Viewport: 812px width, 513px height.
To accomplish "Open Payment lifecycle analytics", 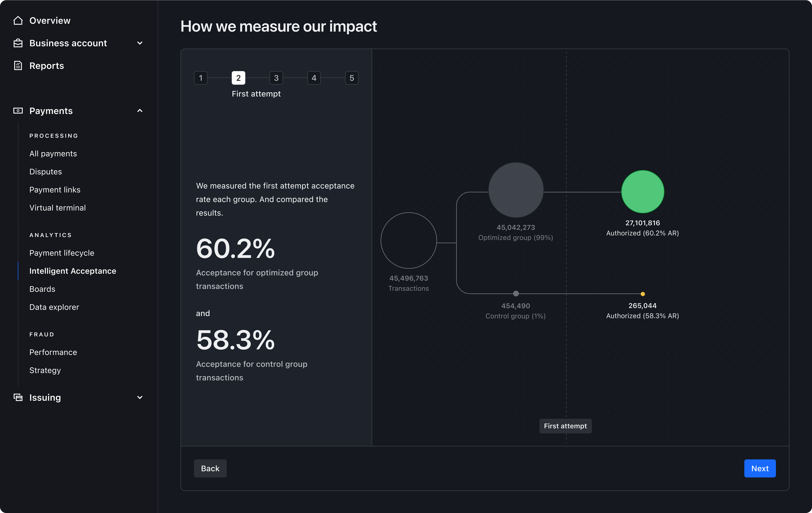I will point(62,253).
